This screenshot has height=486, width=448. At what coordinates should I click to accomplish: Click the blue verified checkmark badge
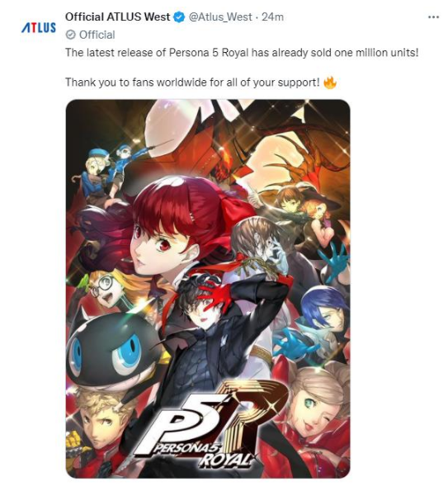[x=179, y=17]
